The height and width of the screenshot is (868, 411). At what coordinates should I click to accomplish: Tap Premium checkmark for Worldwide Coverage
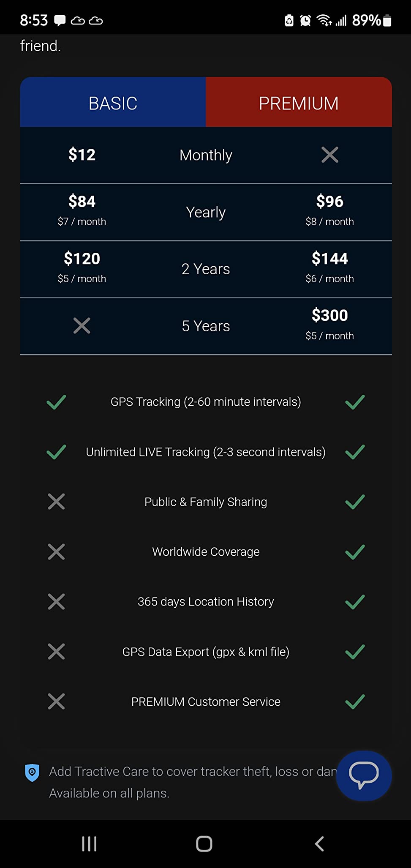[355, 552]
